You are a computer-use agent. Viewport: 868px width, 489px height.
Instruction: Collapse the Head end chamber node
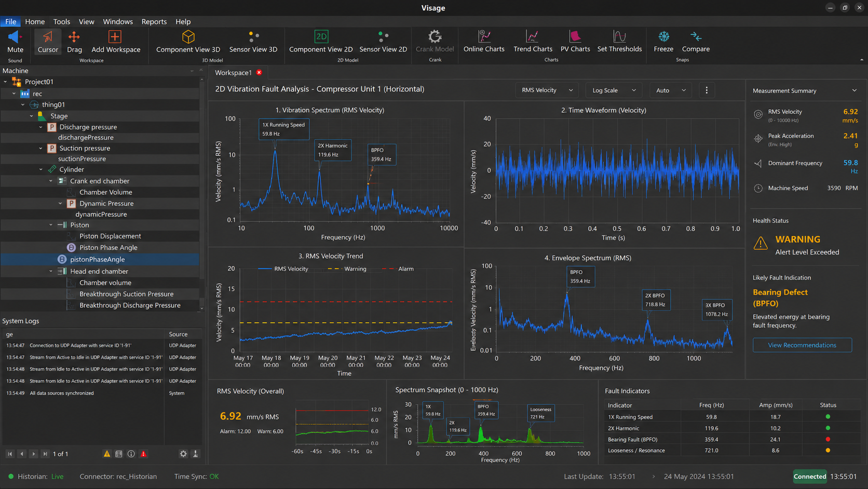tap(51, 271)
